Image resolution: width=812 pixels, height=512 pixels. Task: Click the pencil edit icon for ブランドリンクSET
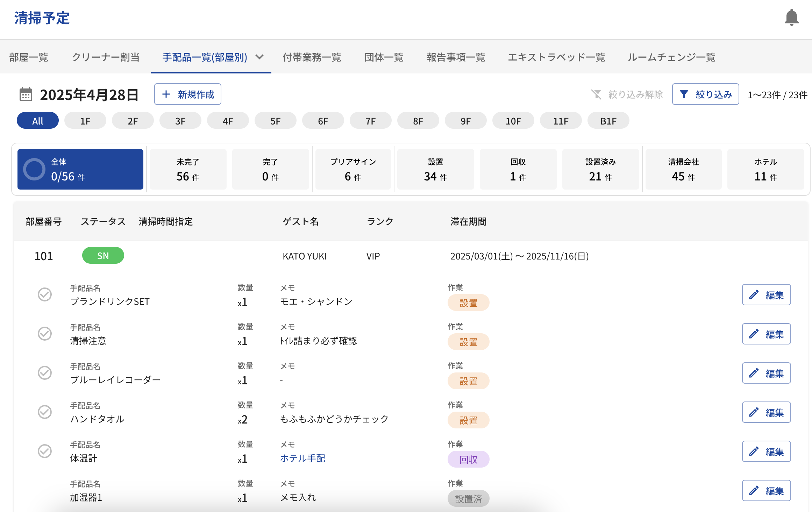point(754,294)
